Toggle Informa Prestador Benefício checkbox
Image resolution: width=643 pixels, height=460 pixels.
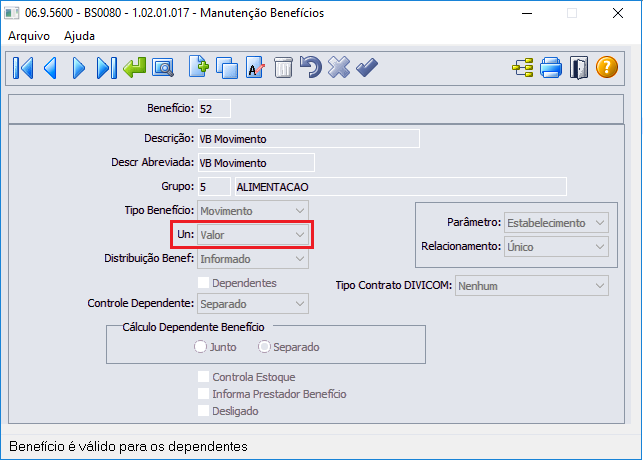203,394
